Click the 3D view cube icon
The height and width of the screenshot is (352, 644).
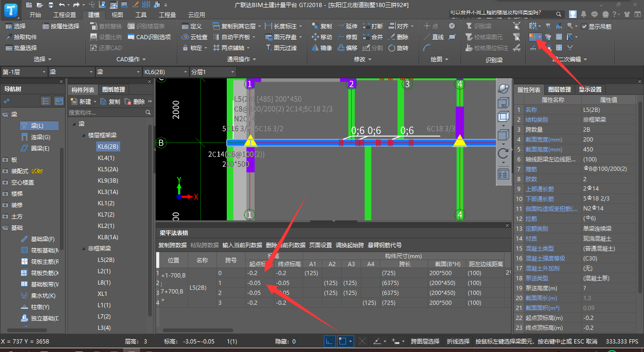503,102
